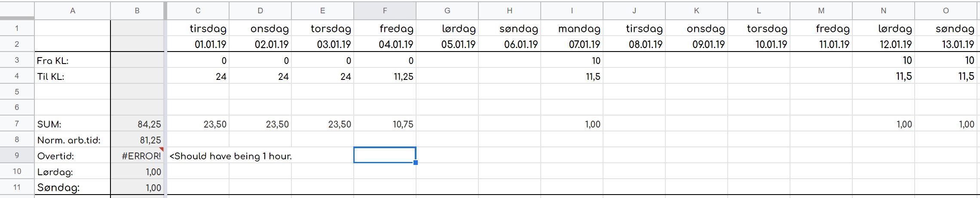Click the Til KL: label cell
Image resolution: width=980 pixels, height=198 pixels.
tap(73, 76)
